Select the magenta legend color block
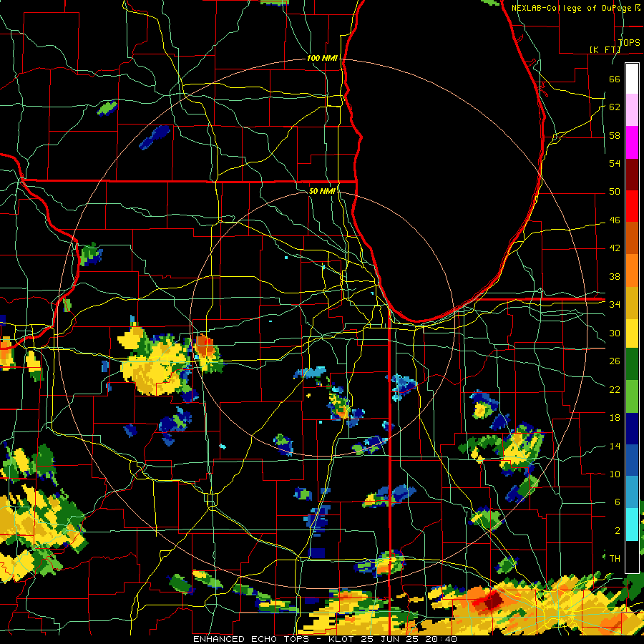 click(x=632, y=142)
